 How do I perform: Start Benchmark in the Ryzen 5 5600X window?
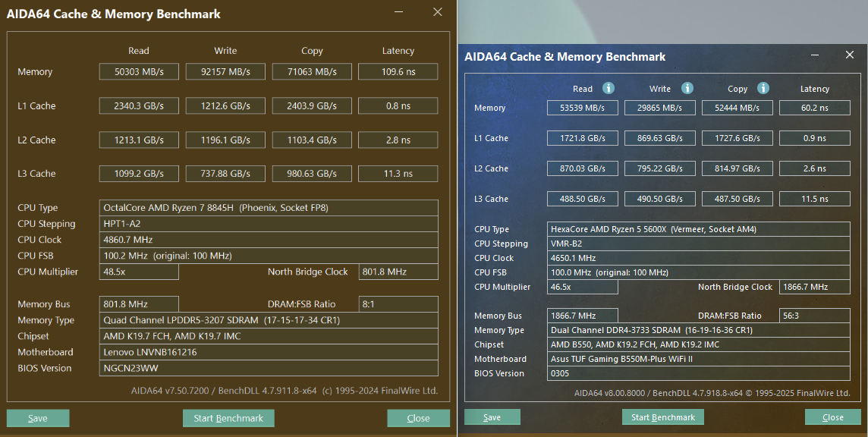[x=663, y=417]
